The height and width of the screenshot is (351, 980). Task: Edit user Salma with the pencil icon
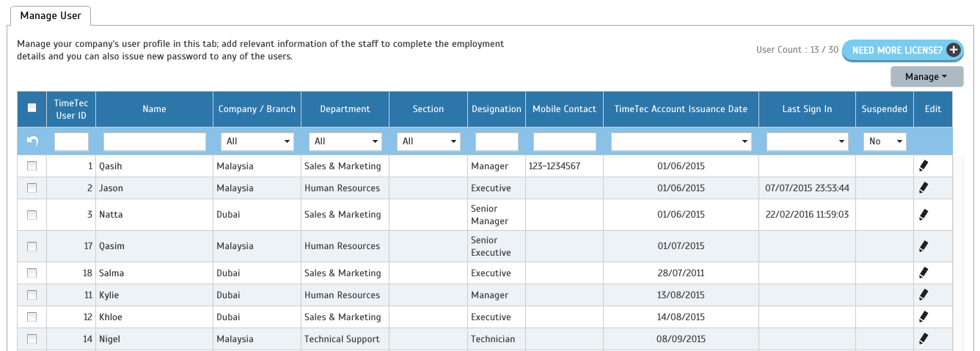point(924,273)
